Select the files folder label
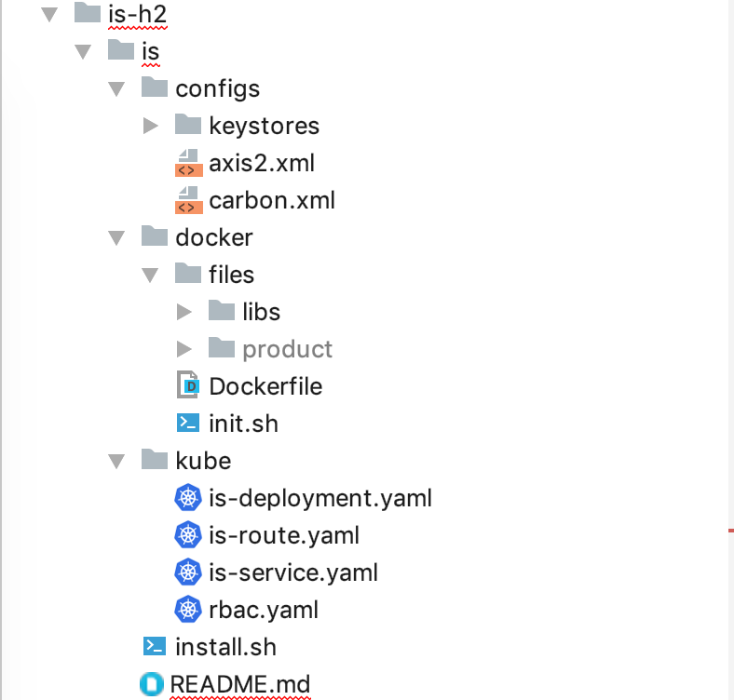The image size is (734, 700). [x=231, y=275]
